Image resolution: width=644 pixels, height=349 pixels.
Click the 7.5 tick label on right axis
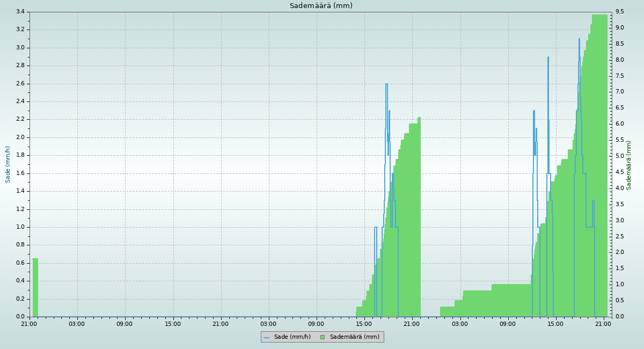tap(619, 76)
